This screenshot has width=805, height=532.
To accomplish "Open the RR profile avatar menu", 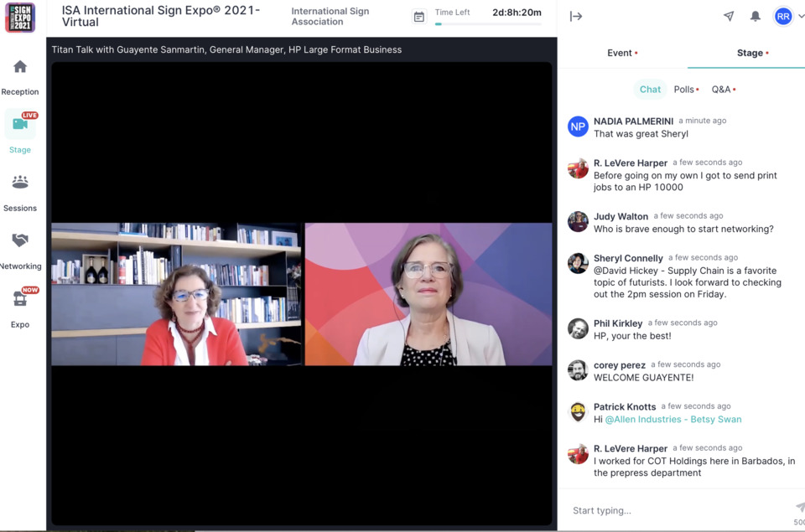I will coord(783,16).
